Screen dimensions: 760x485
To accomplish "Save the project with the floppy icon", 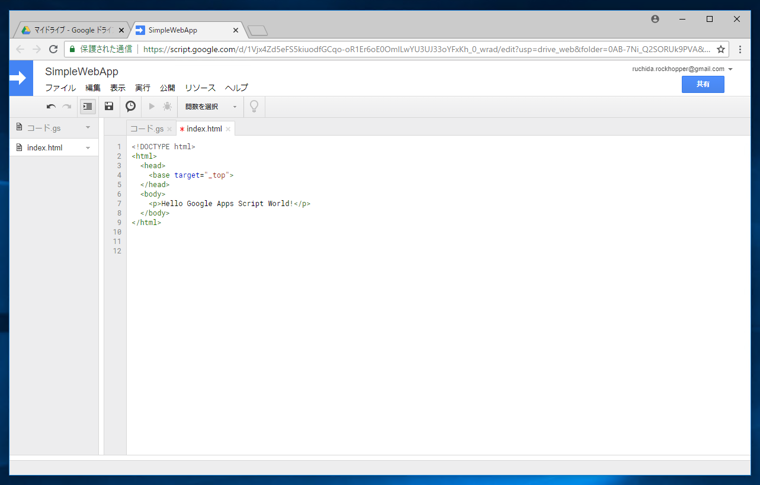I will 109,106.
